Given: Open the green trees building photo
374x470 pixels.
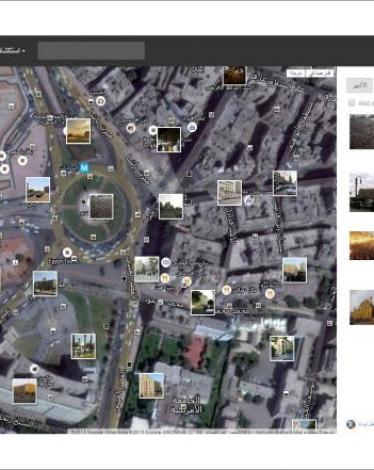Looking at the screenshot, I should coord(203,302).
